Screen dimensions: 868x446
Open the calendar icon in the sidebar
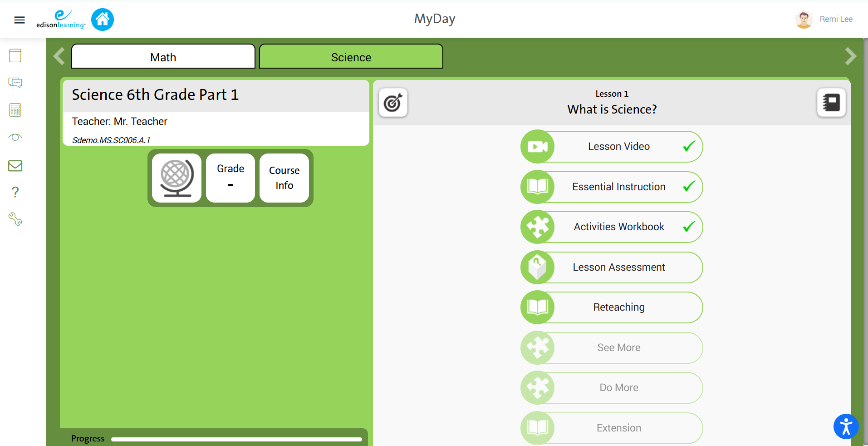click(x=15, y=55)
